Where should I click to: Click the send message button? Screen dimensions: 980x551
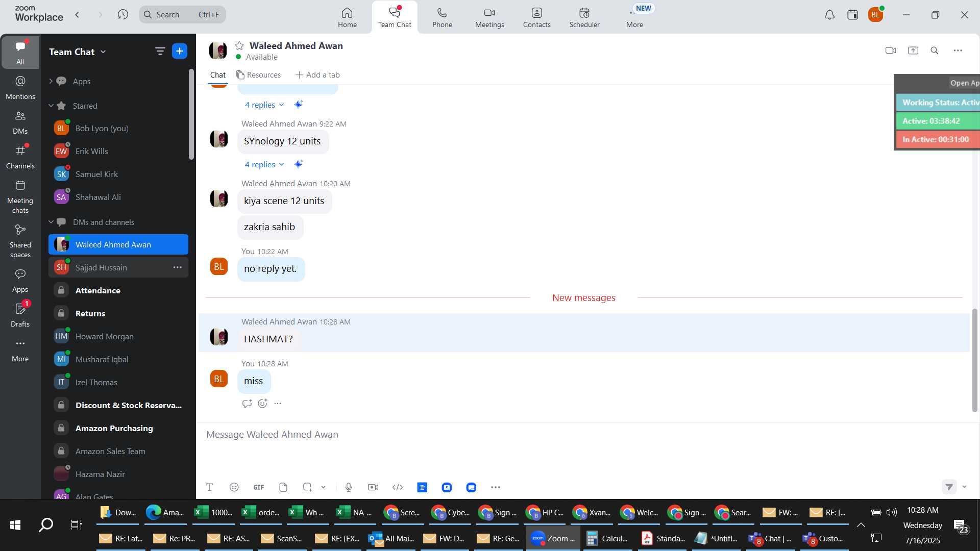tap(949, 487)
